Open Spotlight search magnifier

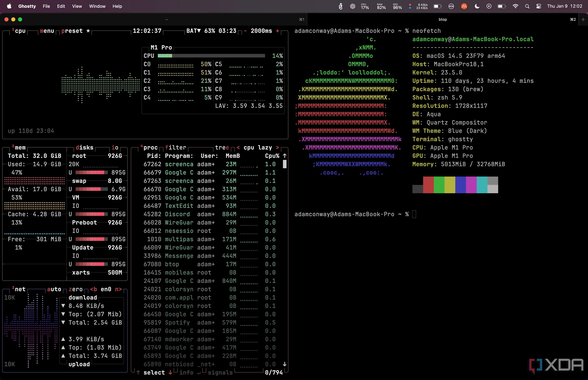click(527, 6)
